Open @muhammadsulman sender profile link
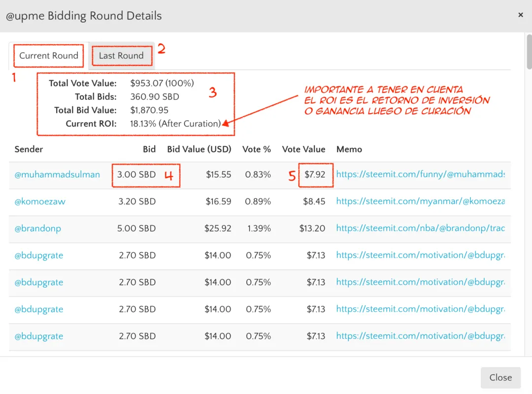Viewport: 532px width, 394px height. [57, 174]
